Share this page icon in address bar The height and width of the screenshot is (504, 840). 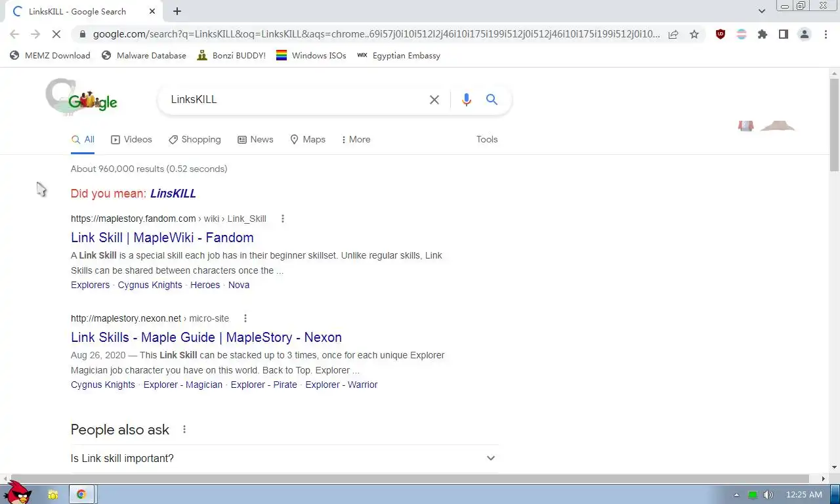pyautogui.click(x=673, y=34)
